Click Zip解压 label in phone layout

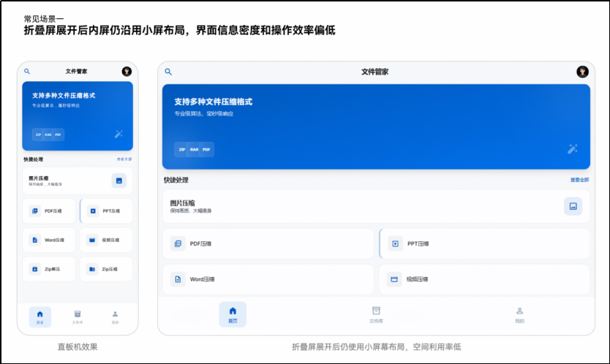tap(52, 269)
